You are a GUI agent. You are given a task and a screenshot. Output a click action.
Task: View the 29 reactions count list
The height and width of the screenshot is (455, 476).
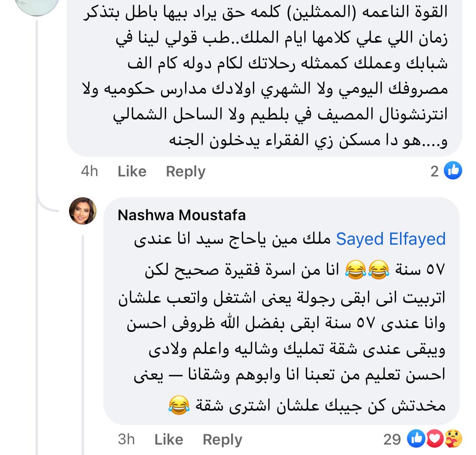tap(392, 440)
